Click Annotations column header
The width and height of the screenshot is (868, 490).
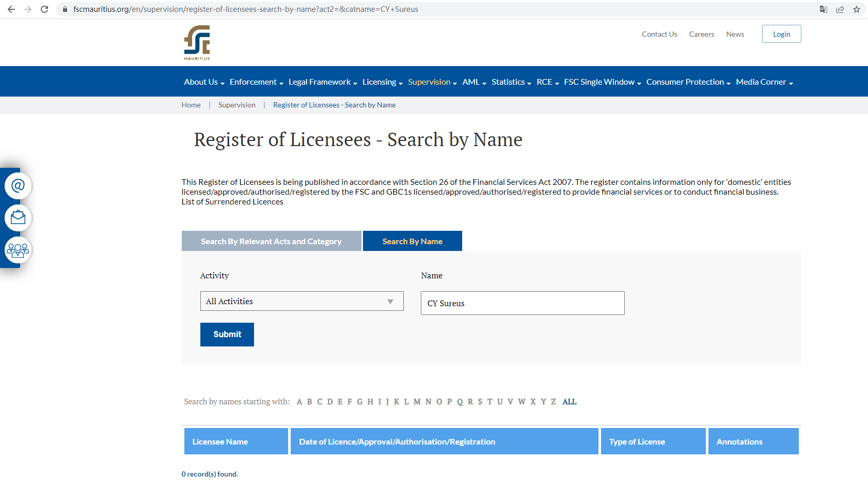(753, 441)
